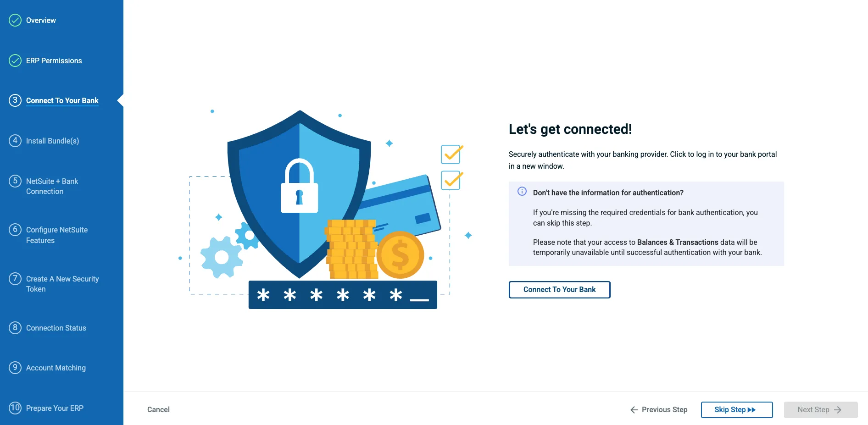The height and width of the screenshot is (425, 868).
Task: Click the info icon in the notice box
Action: click(x=522, y=192)
